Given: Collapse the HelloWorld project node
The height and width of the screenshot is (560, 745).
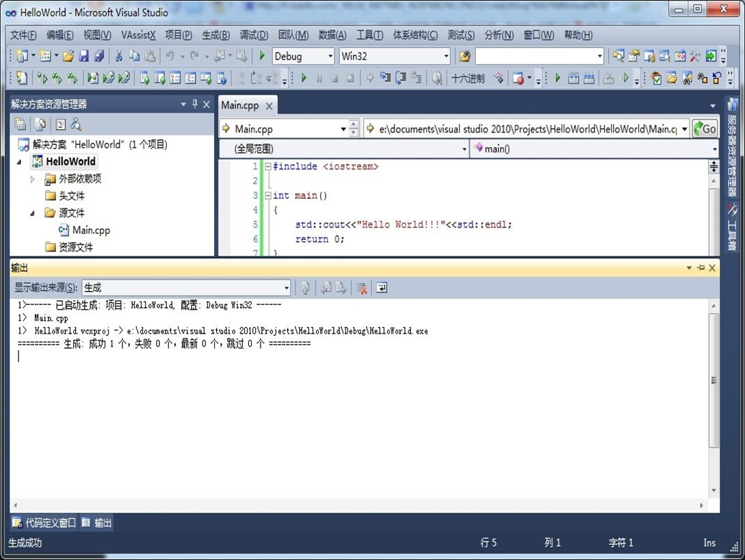Looking at the screenshot, I should click(x=19, y=162).
